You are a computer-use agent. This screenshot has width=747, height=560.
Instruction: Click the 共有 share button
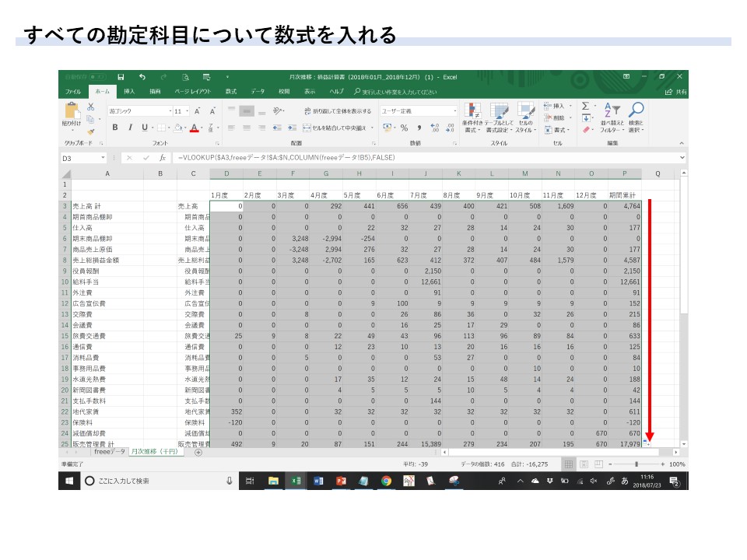point(676,91)
